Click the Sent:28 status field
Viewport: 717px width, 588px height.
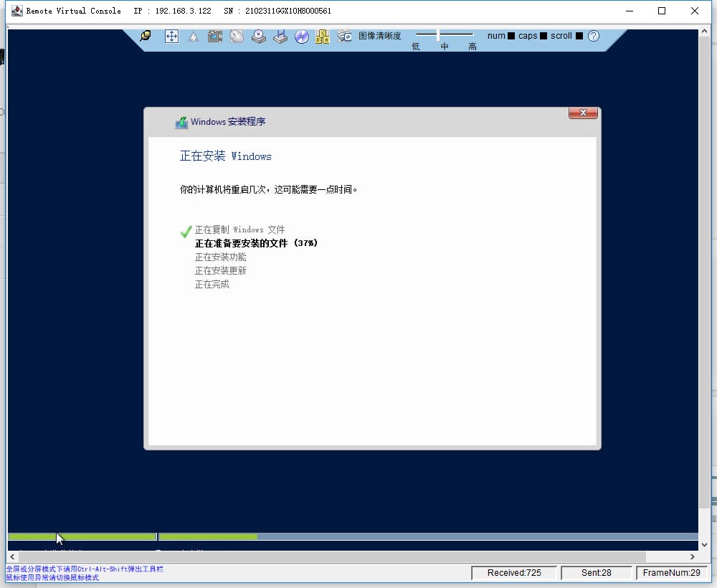(596, 573)
